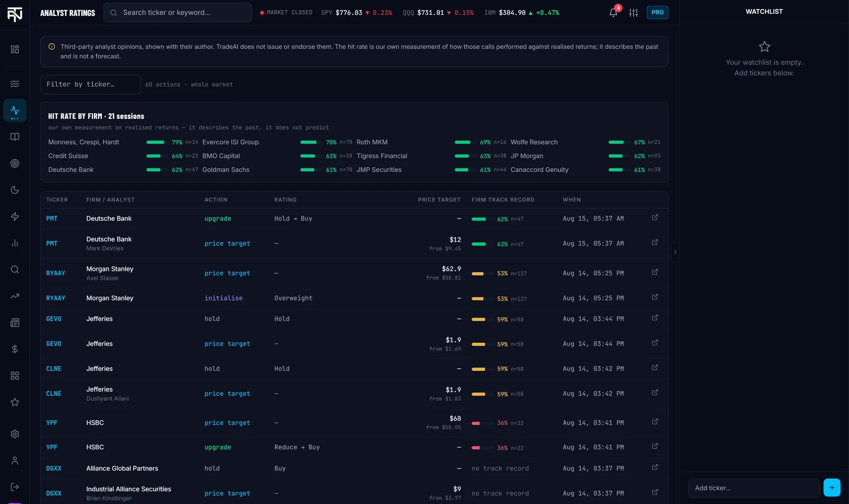Open the waves icon in the sidebar
The width and height of the screenshot is (849, 504).
[15, 84]
